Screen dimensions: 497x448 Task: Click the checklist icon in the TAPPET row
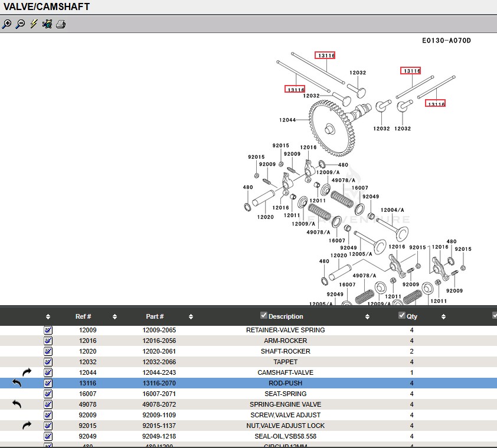tap(48, 362)
